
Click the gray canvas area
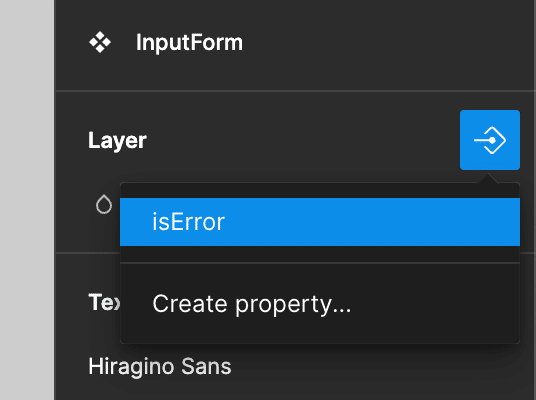27,200
